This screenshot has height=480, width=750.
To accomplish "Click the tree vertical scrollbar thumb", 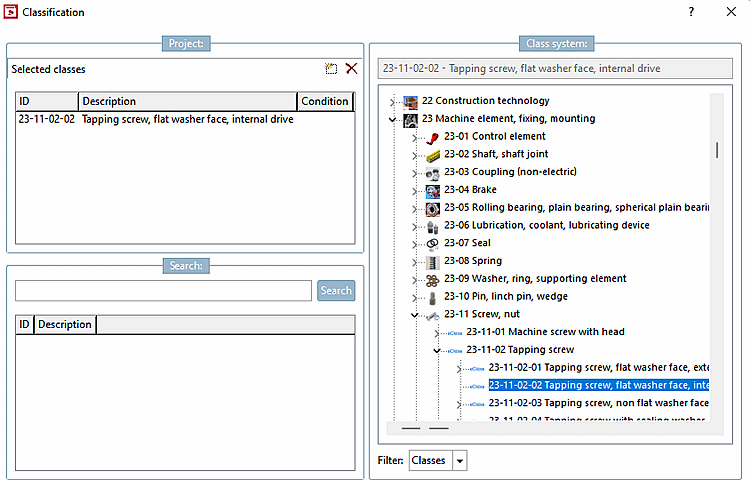I will (x=717, y=150).
